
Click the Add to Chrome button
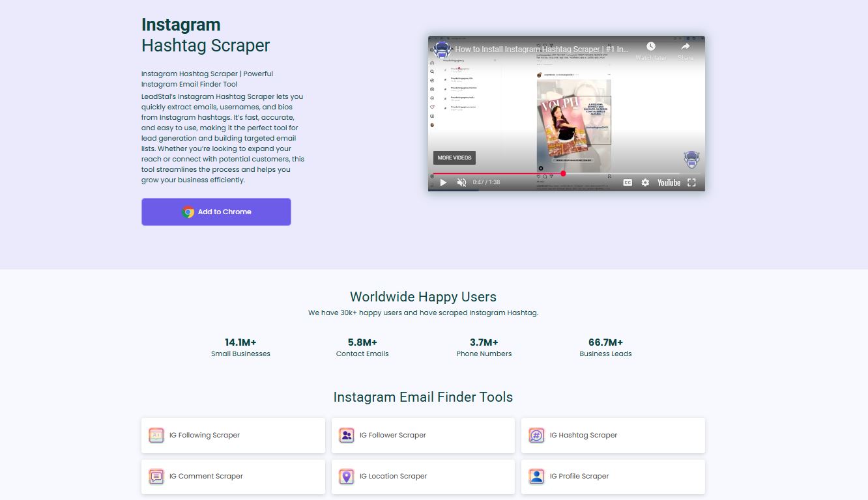click(216, 212)
